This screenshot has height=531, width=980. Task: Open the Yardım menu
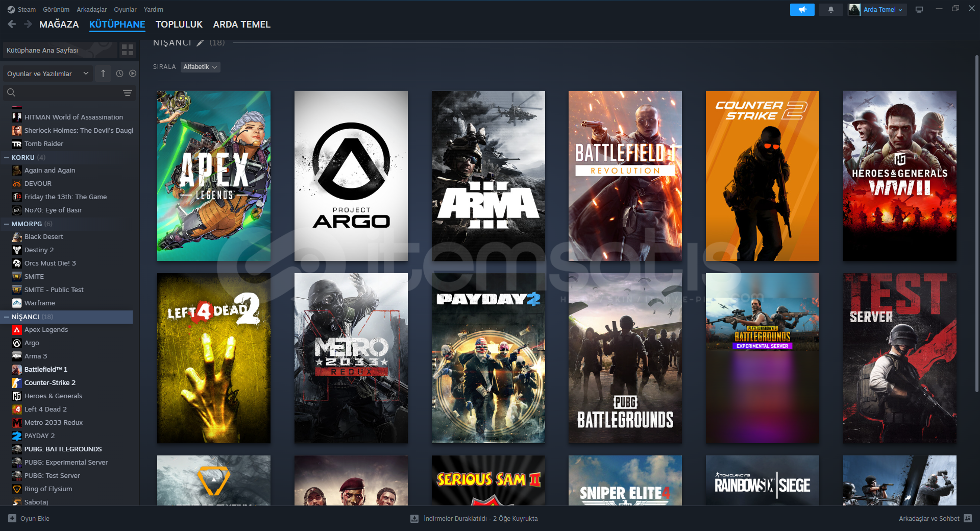point(154,9)
